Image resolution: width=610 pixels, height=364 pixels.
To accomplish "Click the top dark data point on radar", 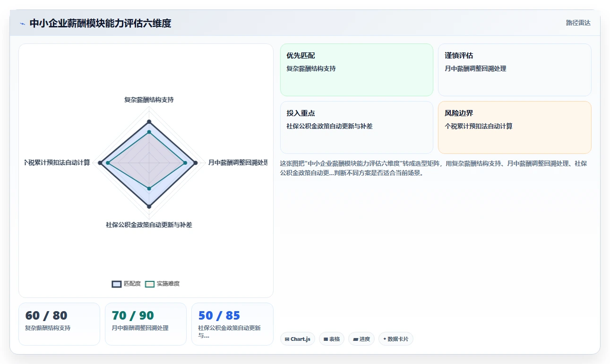I will pos(149,122).
